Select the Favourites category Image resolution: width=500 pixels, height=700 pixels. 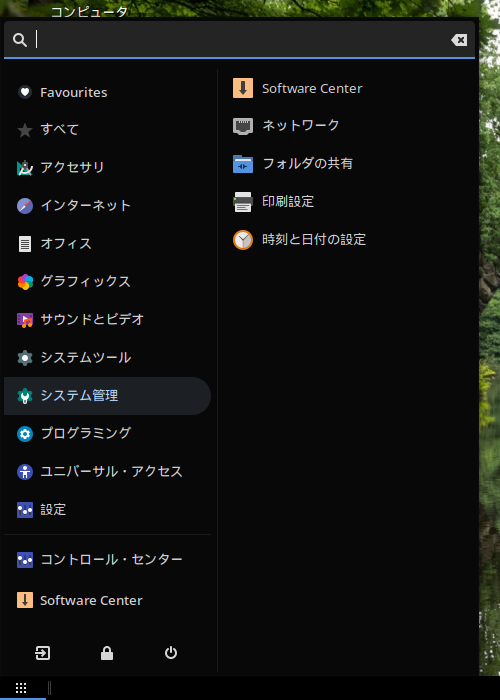(x=107, y=92)
